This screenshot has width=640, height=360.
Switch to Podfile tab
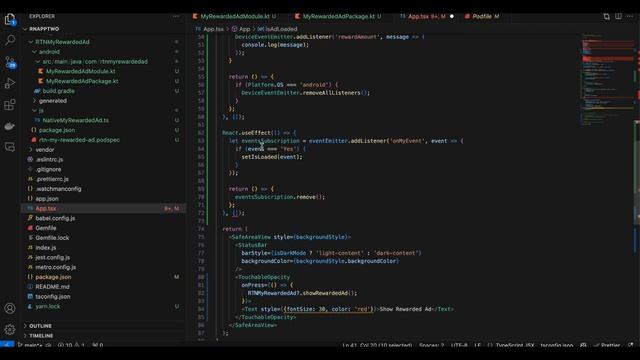pos(482,16)
